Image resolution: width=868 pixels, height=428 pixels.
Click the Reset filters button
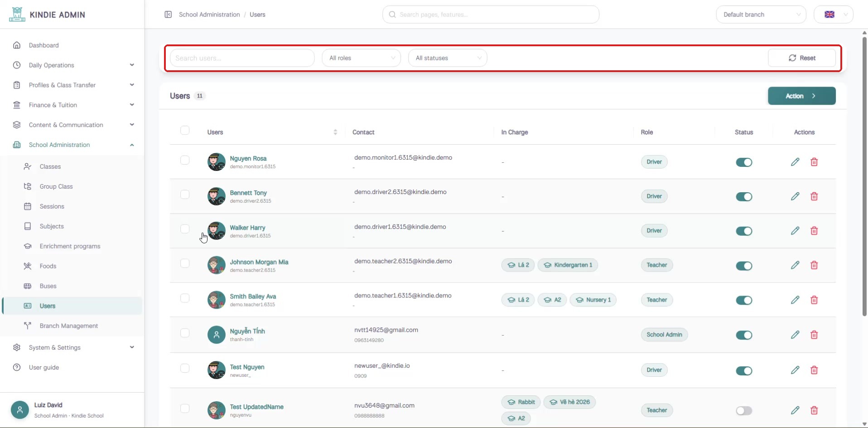point(802,58)
